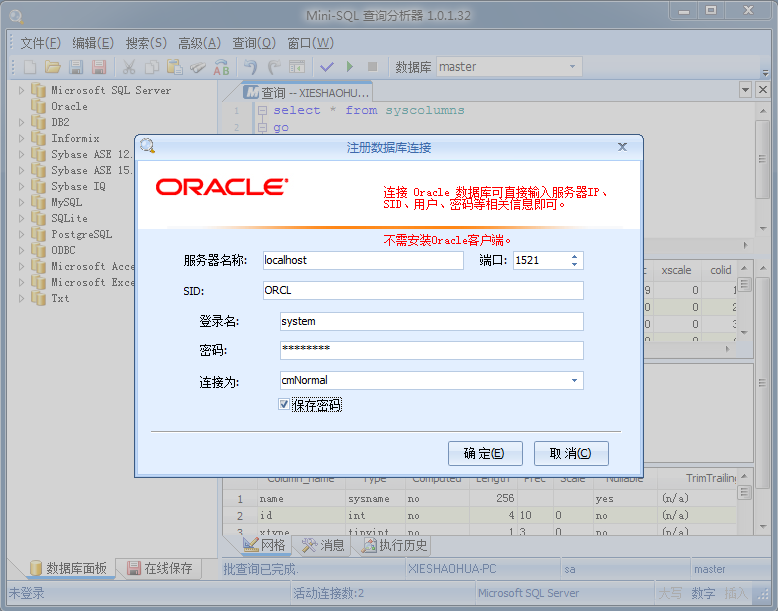Select the SQLite tree item
This screenshot has height=611, width=778.
click(69, 218)
